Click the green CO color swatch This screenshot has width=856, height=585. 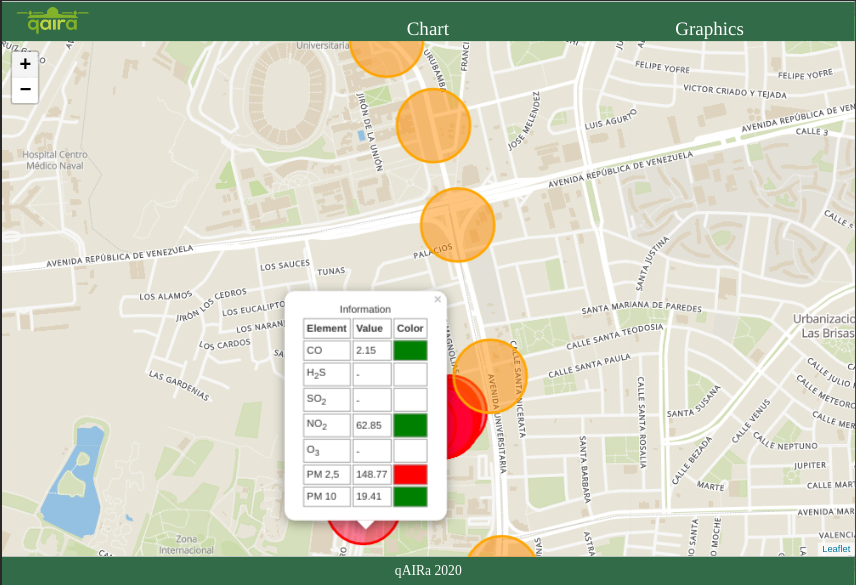(x=410, y=350)
